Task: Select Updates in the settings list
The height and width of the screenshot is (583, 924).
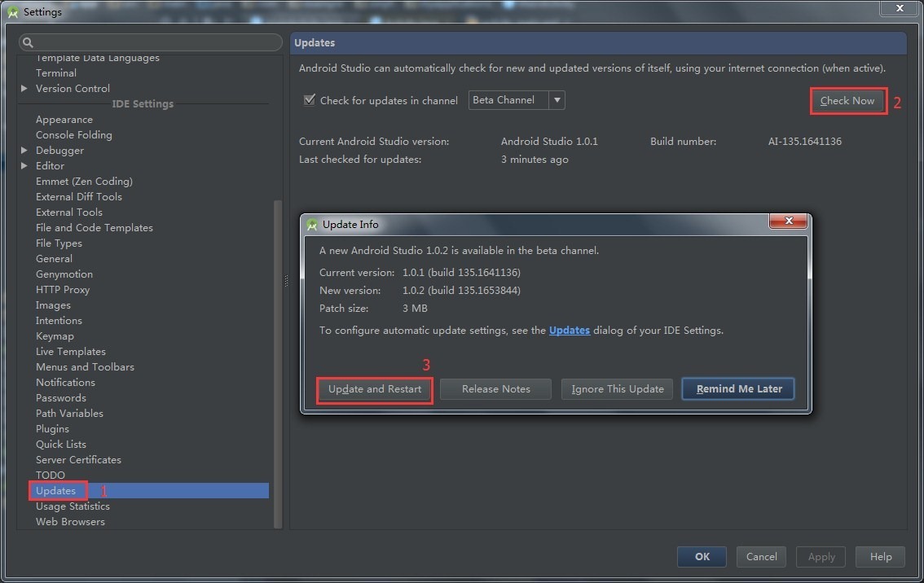Action: [55, 491]
